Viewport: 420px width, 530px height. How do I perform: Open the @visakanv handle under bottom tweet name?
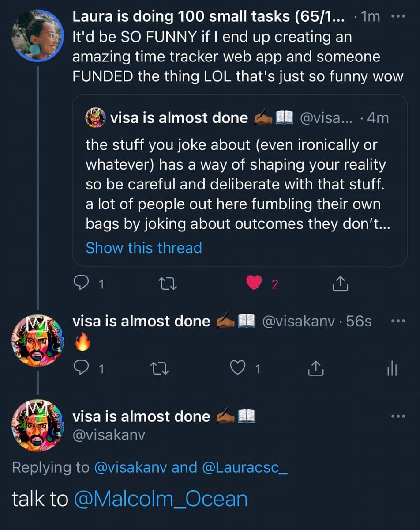[x=109, y=435]
